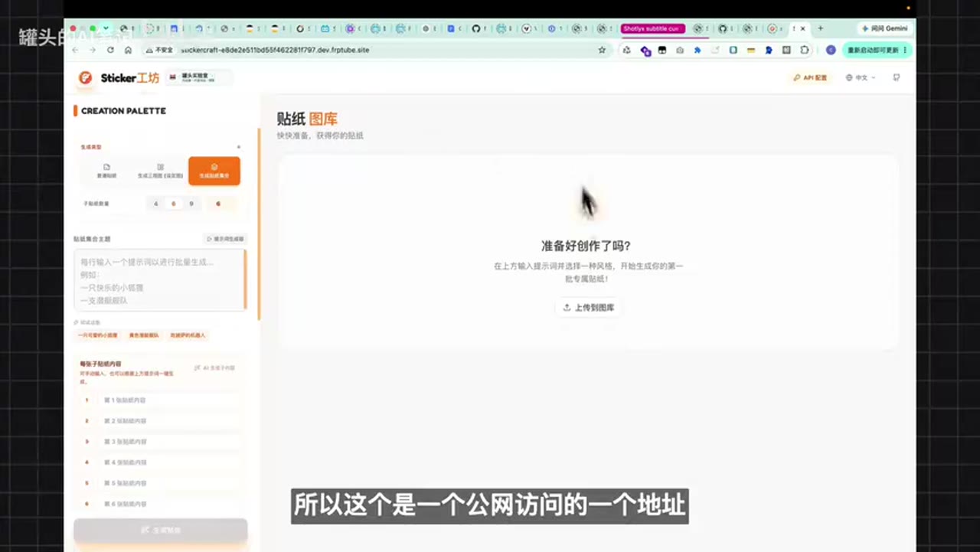Pick the 一只可爱的小熊猫 suggestion chip
This screenshot has height=552, width=980.
[x=98, y=335]
